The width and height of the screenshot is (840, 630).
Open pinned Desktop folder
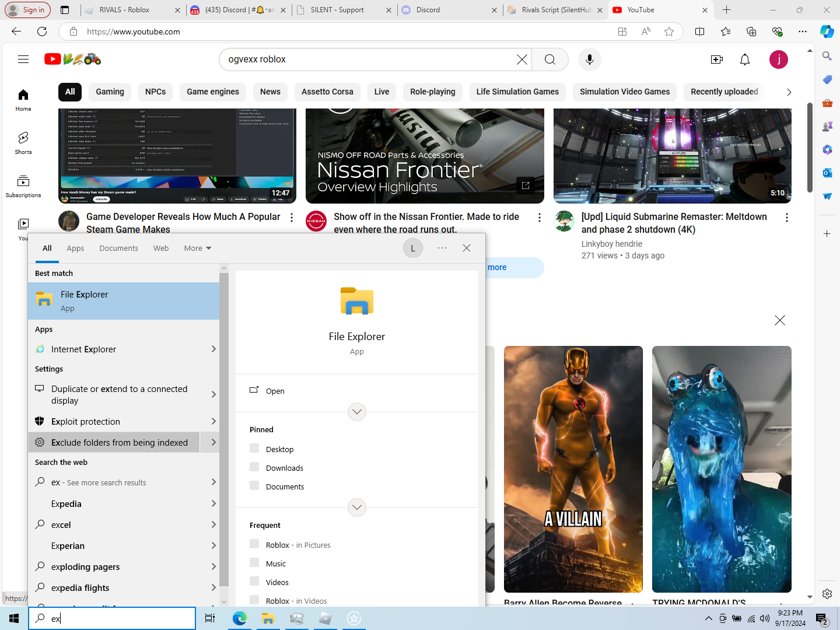(x=279, y=449)
